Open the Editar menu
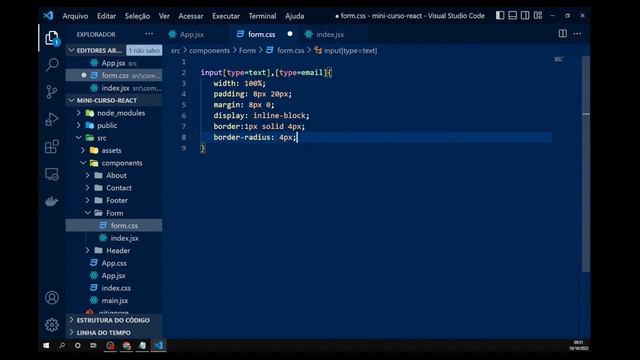 pyautogui.click(x=107, y=16)
